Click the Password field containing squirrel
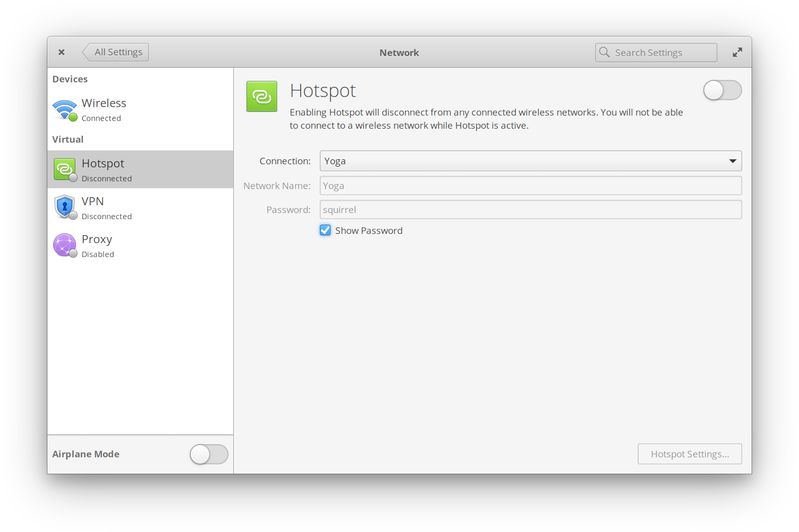Viewport: 799px width, 532px height. (530, 210)
